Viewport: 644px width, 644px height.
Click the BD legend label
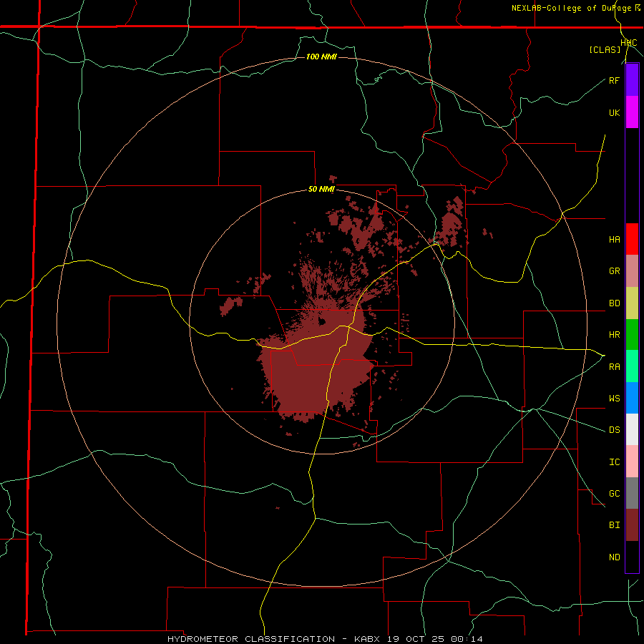pyautogui.click(x=614, y=303)
